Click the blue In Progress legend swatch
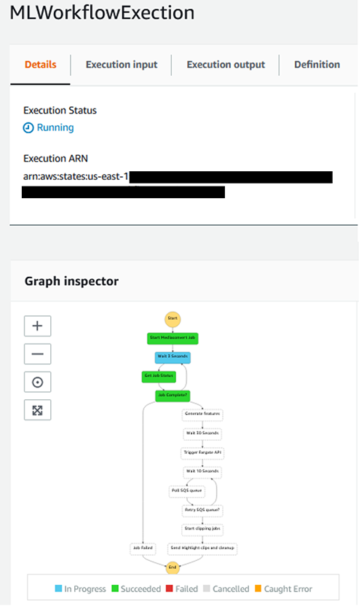Screen dimensions: 364x606 click(58, 589)
